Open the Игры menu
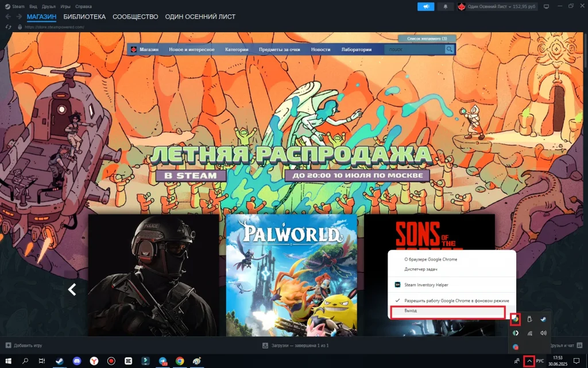 click(65, 6)
